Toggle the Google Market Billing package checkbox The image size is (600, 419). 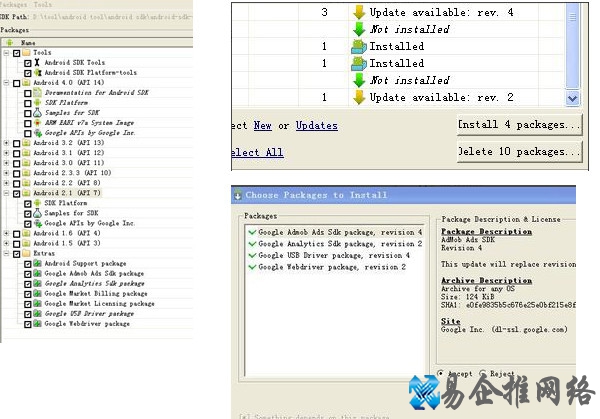point(28,294)
